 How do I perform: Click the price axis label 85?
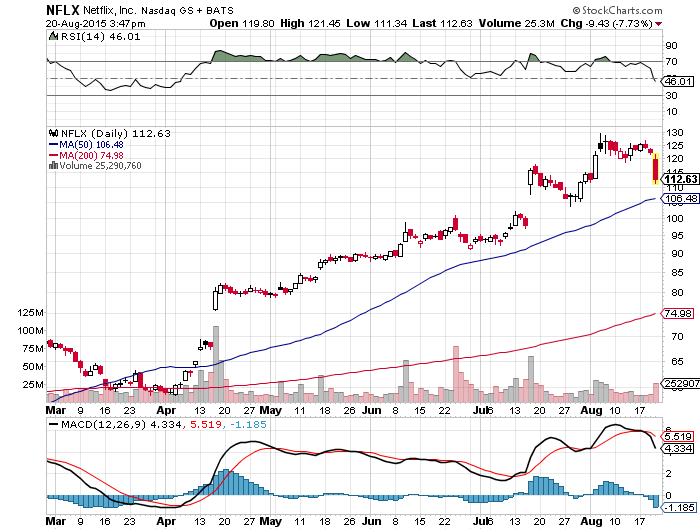677,272
